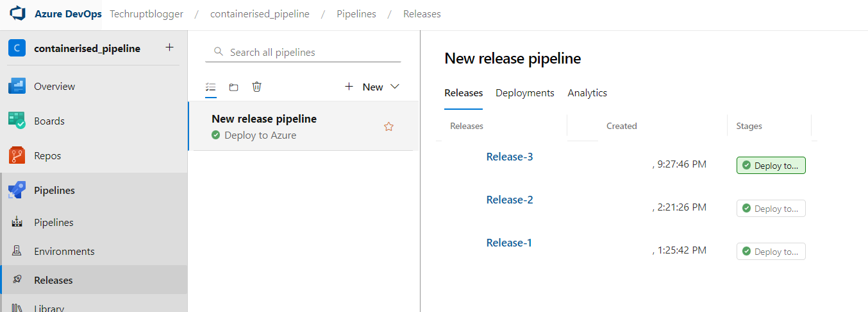Click the Release-3 Deploy to stage badge
This screenshot has width=868, height=312.
[x=771, y=166]
